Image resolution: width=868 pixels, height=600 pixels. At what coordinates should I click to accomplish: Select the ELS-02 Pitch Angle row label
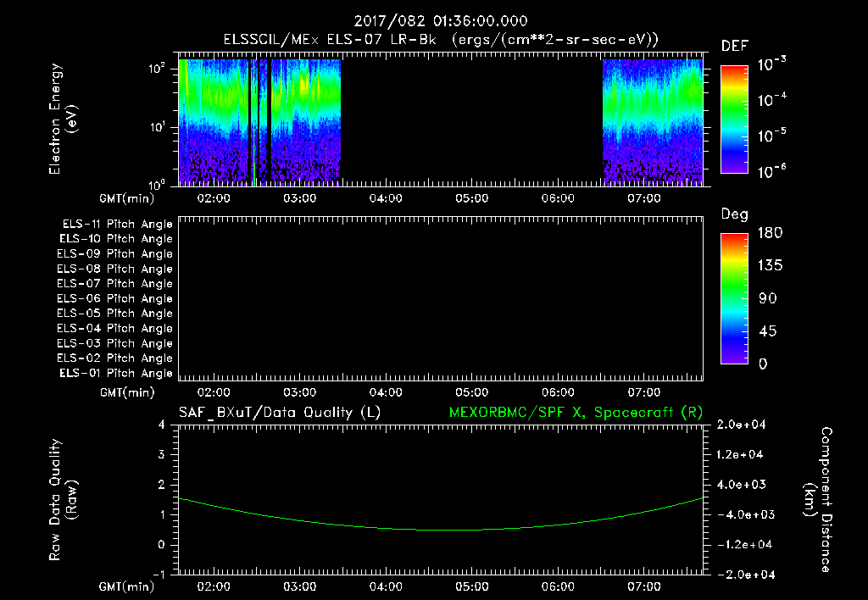point(114,358)
